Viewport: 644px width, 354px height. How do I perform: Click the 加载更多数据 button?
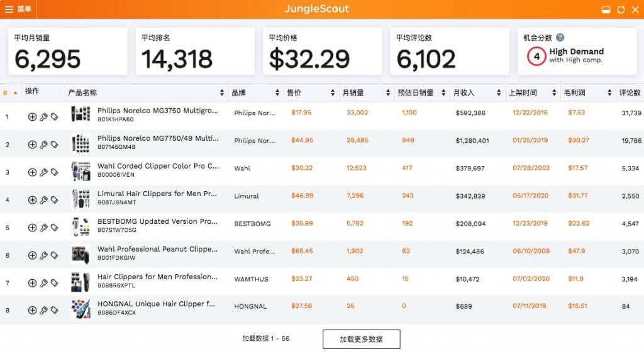click(362, 339)
